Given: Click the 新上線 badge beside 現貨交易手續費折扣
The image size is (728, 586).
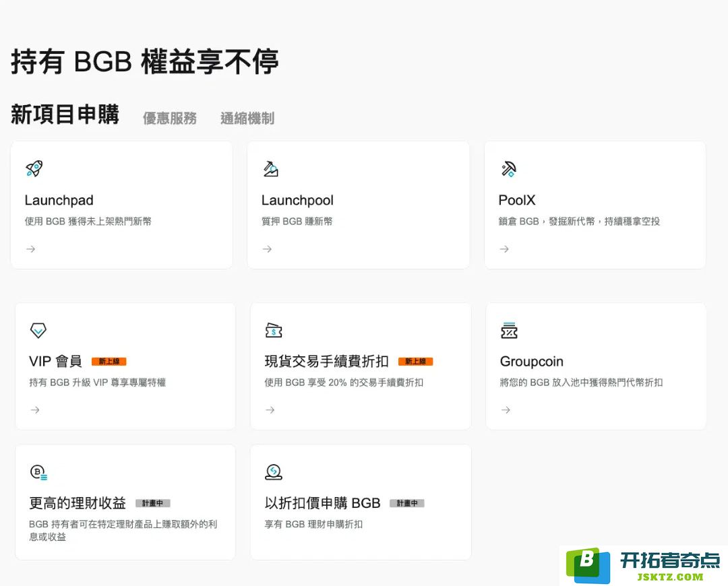Looking at the screenshot, I should click(415, 362).
